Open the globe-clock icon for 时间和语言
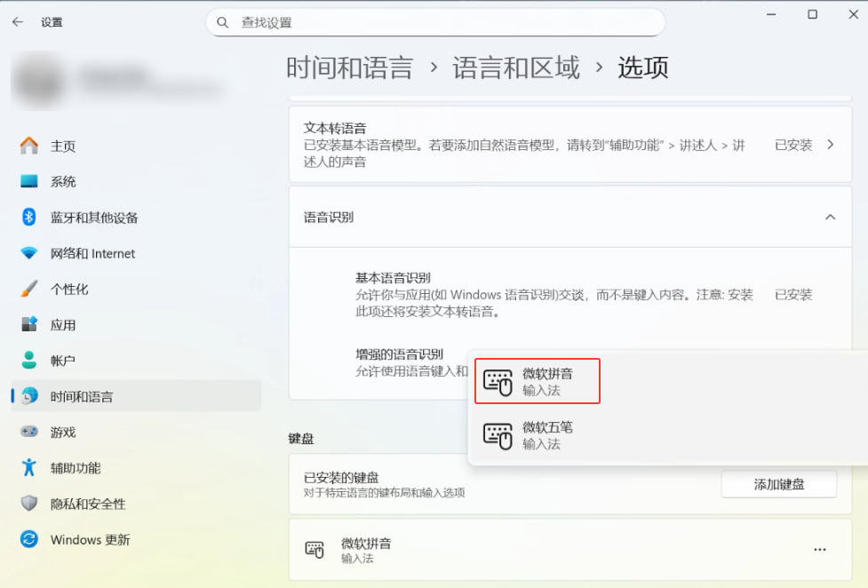The width and height of the screenshot is (868, 588). [x=28, y=396]
